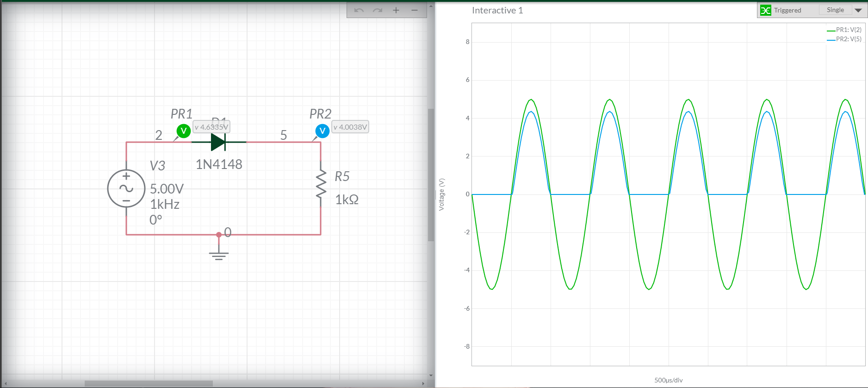868x388 pixels.
Task: Click the ground junction dot on the bottom wire
Action: (x=219, y=235)
